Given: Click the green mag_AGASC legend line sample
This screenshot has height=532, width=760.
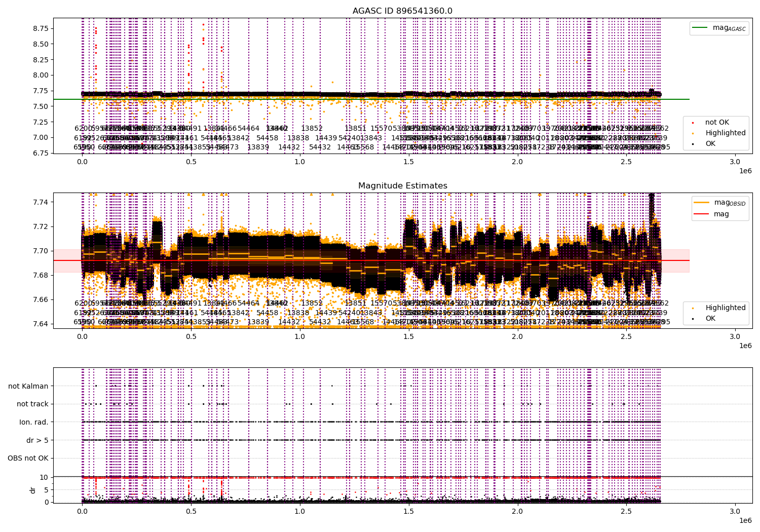Looking at the screenshot, I should [x=700, y=28].
